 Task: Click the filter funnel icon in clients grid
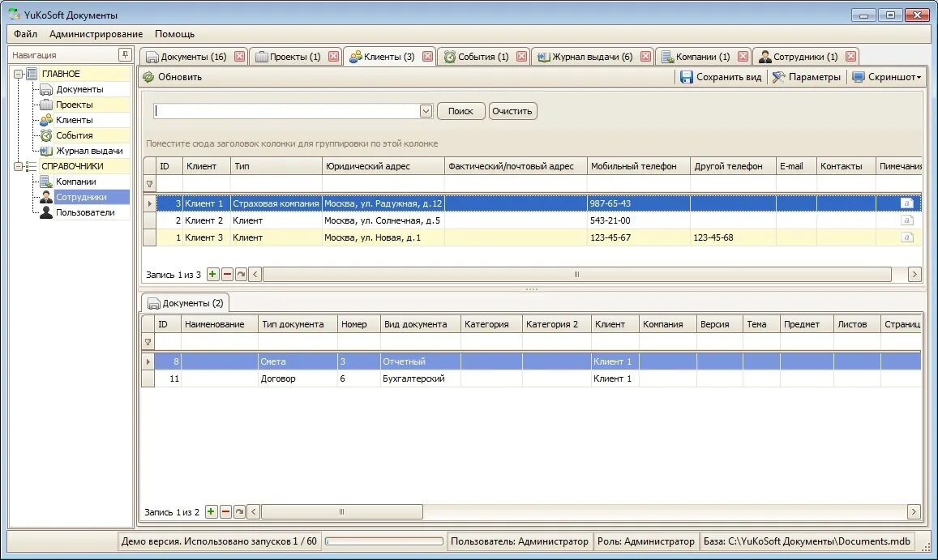click(x=149, y=184)
